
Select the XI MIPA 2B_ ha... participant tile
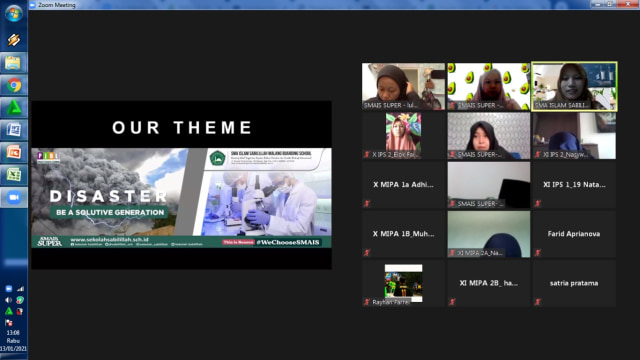click(489, 283)
